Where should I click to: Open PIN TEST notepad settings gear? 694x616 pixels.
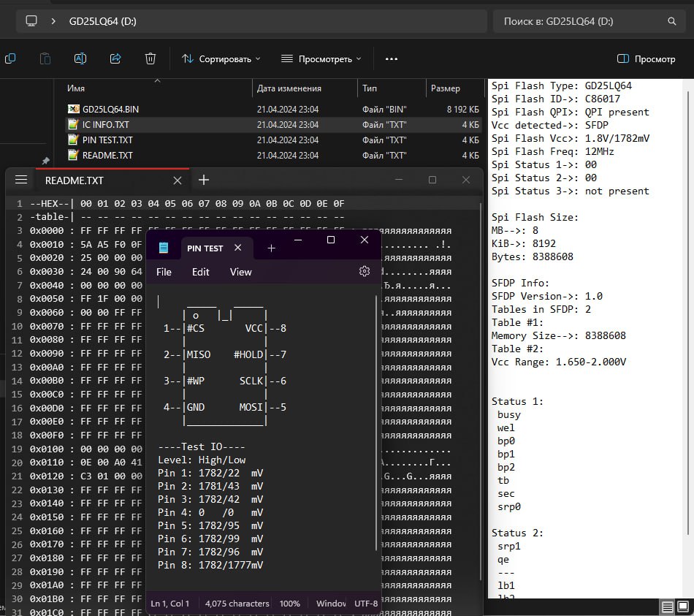coord(365,271)
